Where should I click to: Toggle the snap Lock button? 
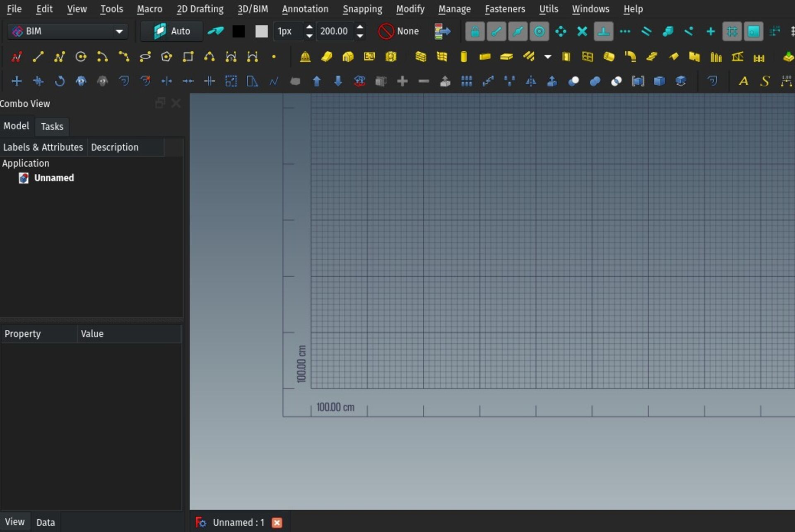click(x=475, y=31)
